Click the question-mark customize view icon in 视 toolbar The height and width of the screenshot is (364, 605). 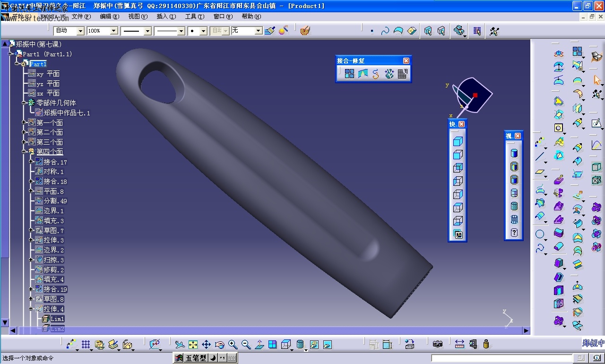[514, 233]
